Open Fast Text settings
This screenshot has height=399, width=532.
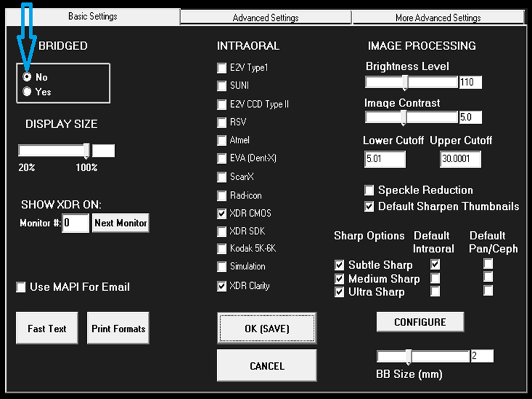click(47, 328)
